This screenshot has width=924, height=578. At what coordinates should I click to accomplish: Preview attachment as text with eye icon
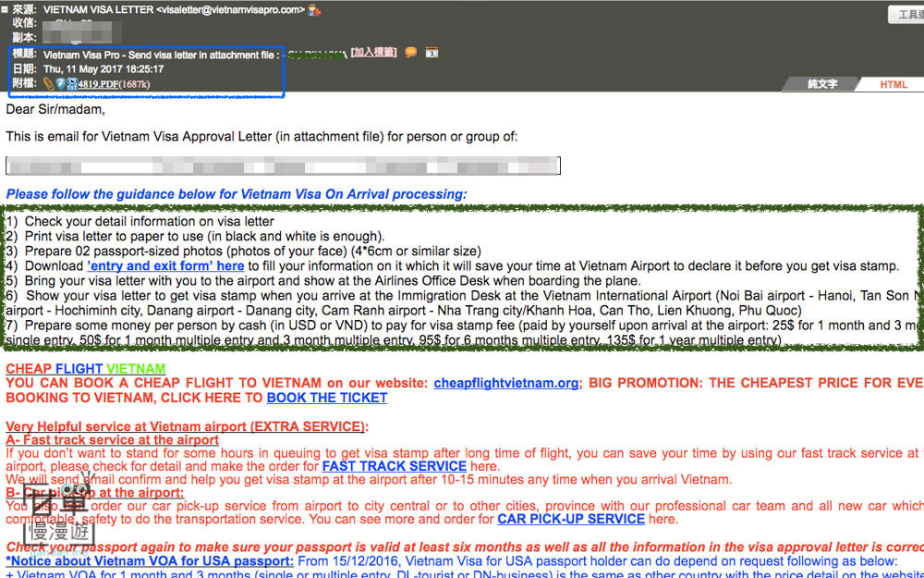click(x=72, y=84)
